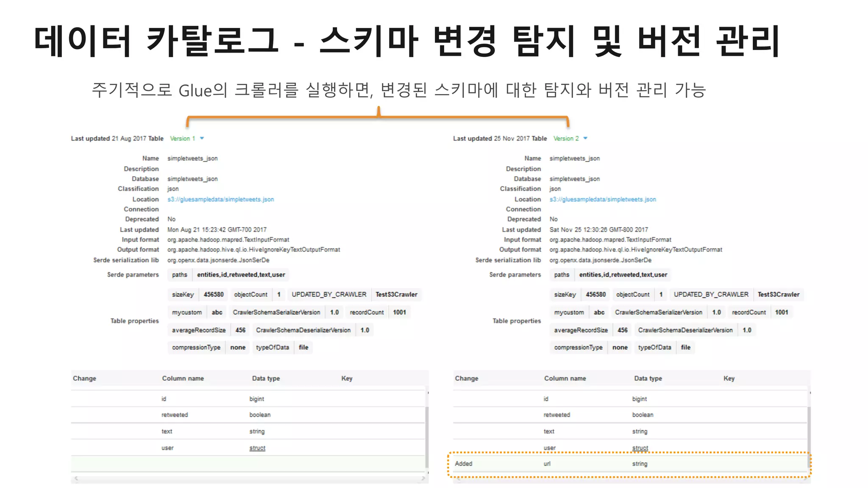Click 'sizeKey' property tag in left panel
Viewport: 868px width, 488px height.
point(183,294)
